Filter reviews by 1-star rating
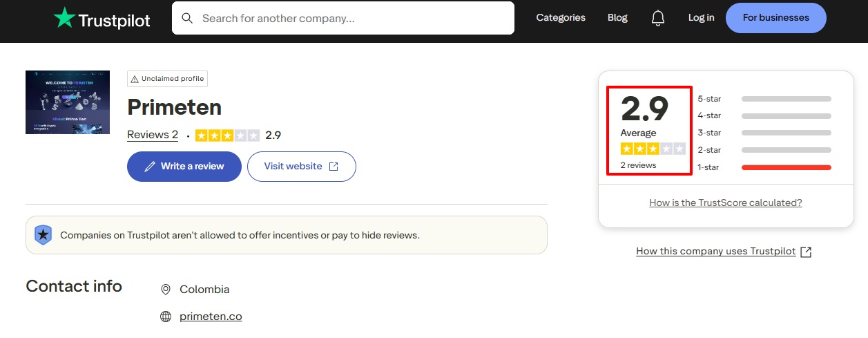The image size is (868, 338). 709,167
